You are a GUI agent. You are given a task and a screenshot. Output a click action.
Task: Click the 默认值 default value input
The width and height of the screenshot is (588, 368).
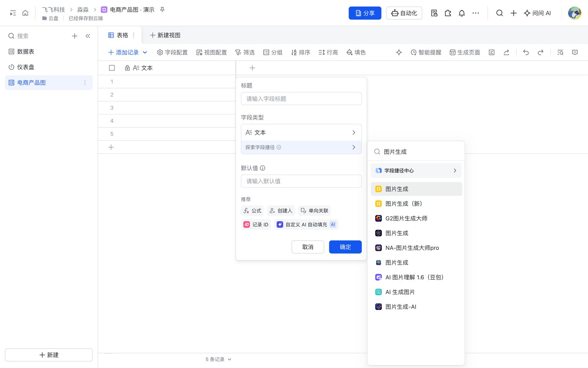(301, 181)
